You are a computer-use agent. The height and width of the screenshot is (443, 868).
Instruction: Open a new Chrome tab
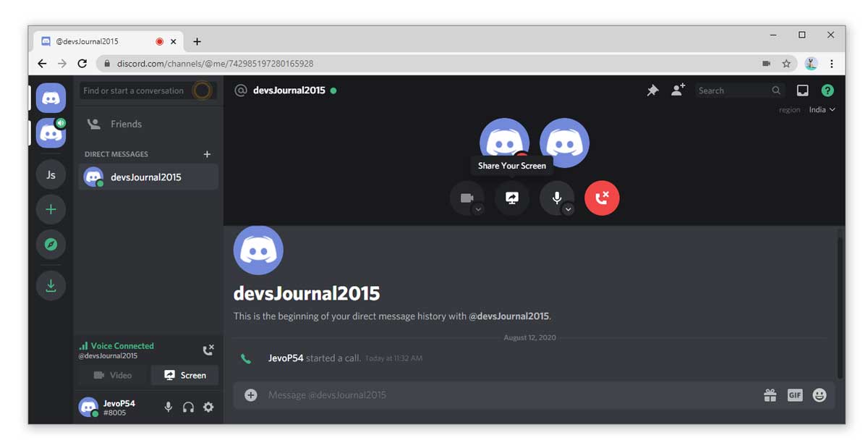point(197,42)
